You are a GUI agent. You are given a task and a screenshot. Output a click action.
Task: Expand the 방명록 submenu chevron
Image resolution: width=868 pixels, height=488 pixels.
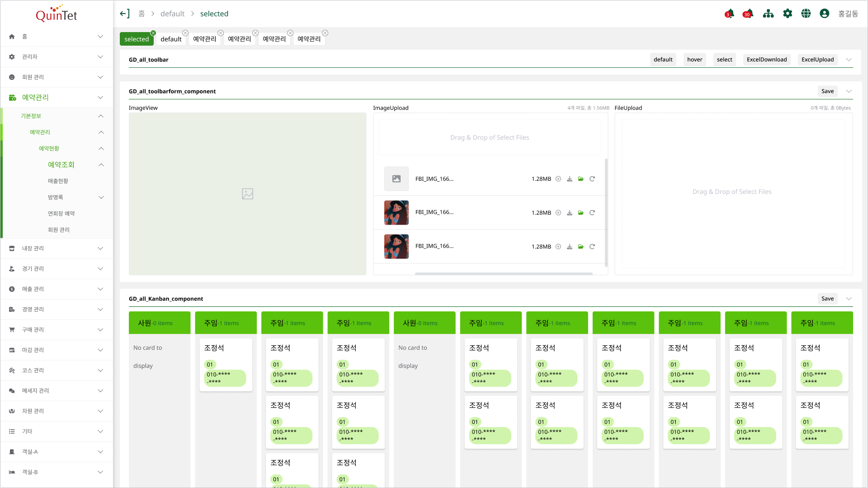(x=101, y=197)
